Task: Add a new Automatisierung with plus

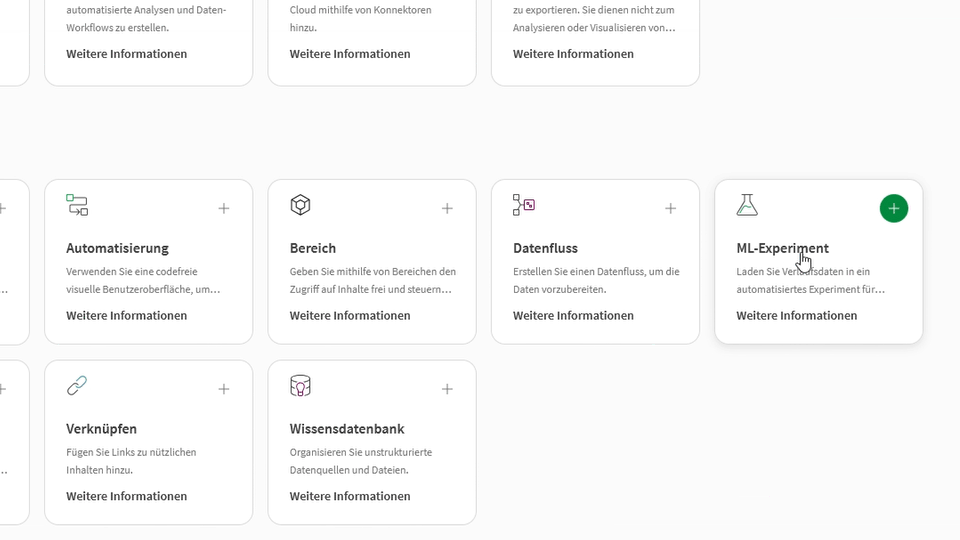Action: [224, 208]
